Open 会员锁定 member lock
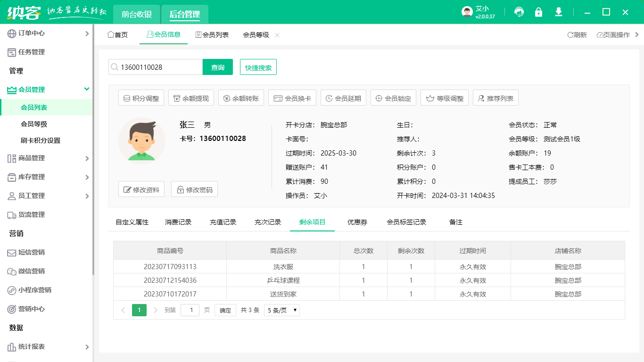This screenshot has height=362, width=644. (393, 99)
